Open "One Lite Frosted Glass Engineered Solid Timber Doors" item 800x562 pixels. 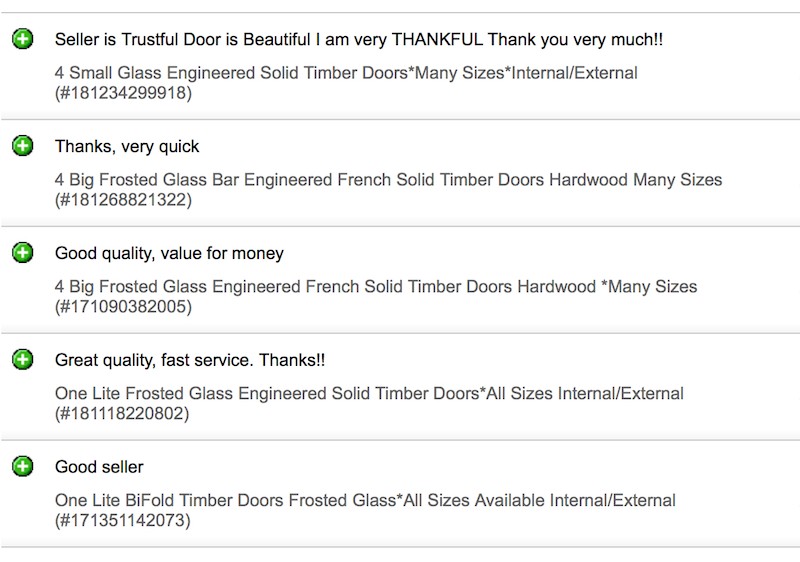point(369,393)
